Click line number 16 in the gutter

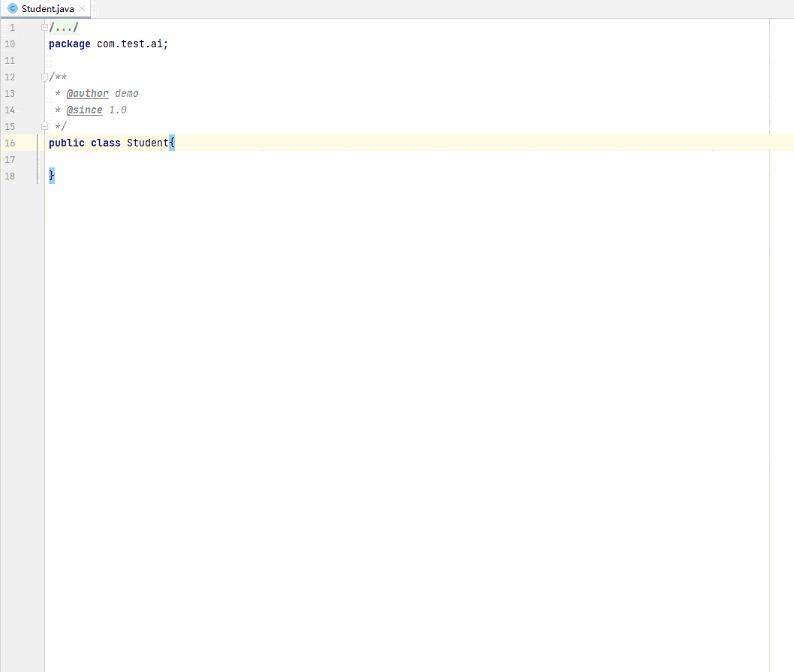tap(10, 143)
